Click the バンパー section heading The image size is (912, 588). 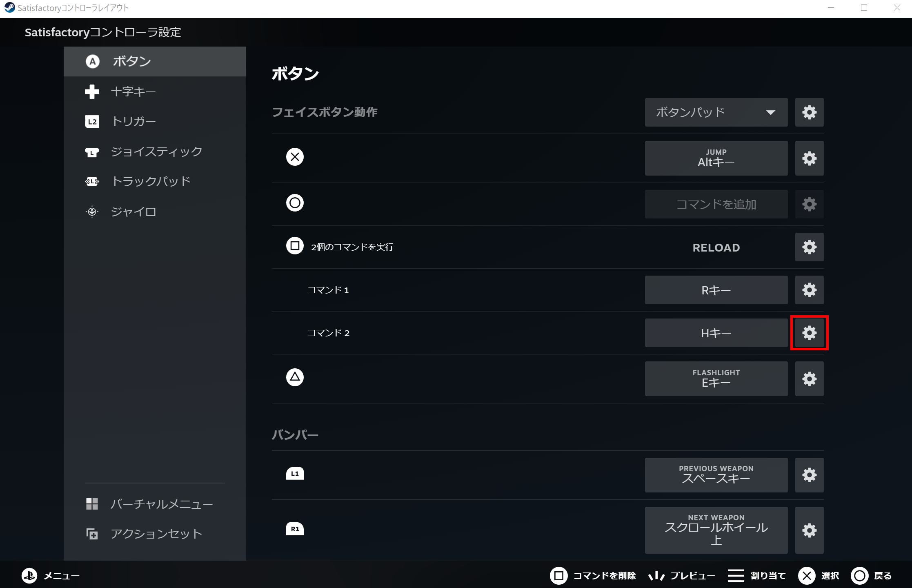[x=295, y=435]
